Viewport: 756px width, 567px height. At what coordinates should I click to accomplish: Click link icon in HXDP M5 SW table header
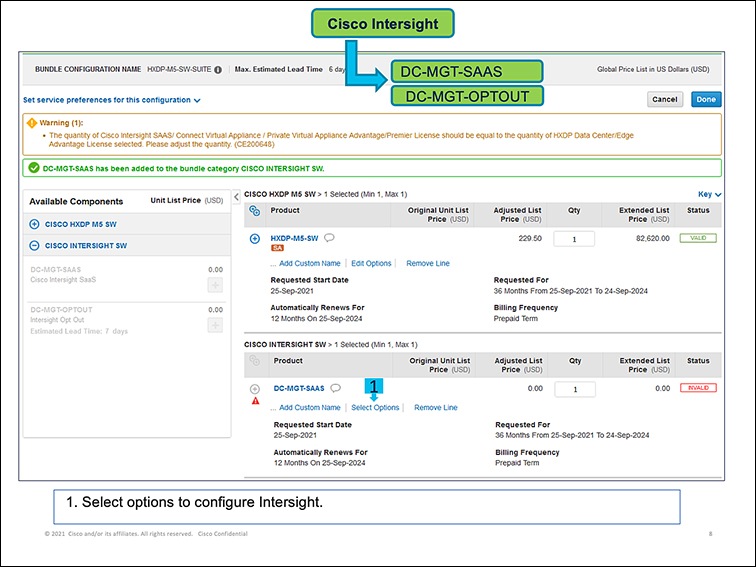point(255,211)
